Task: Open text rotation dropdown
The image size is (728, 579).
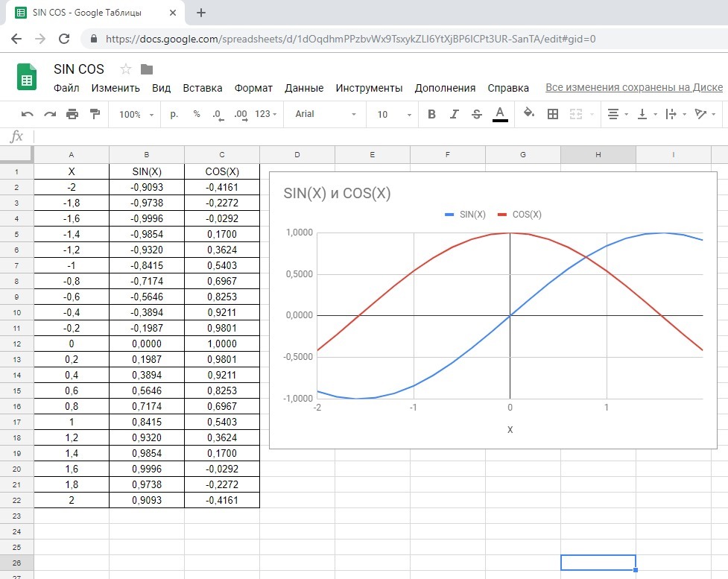Action: [705, 114]
